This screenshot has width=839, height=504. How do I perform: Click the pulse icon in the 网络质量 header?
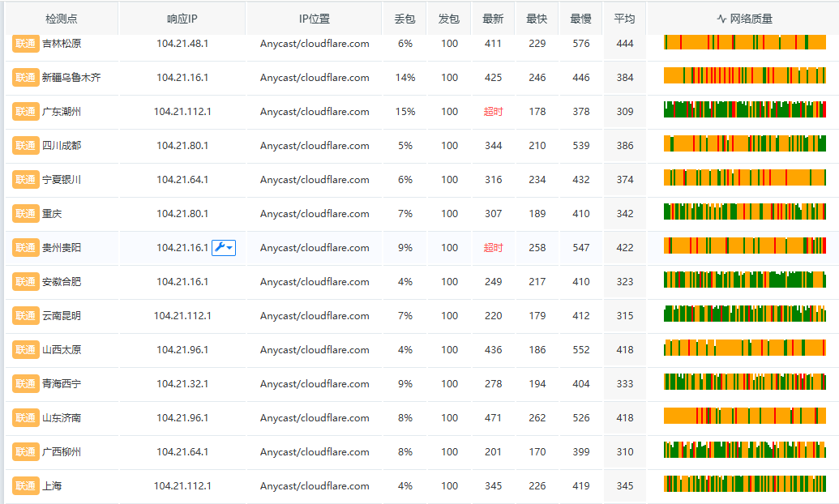pos(721,19)
